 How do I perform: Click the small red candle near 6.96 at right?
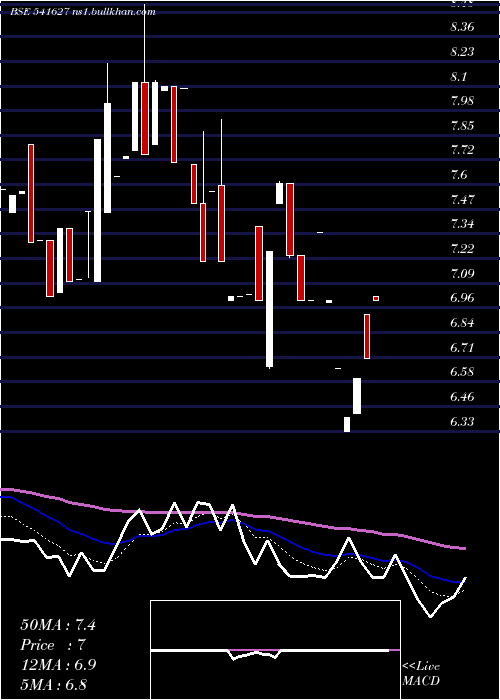coord(376,298)
